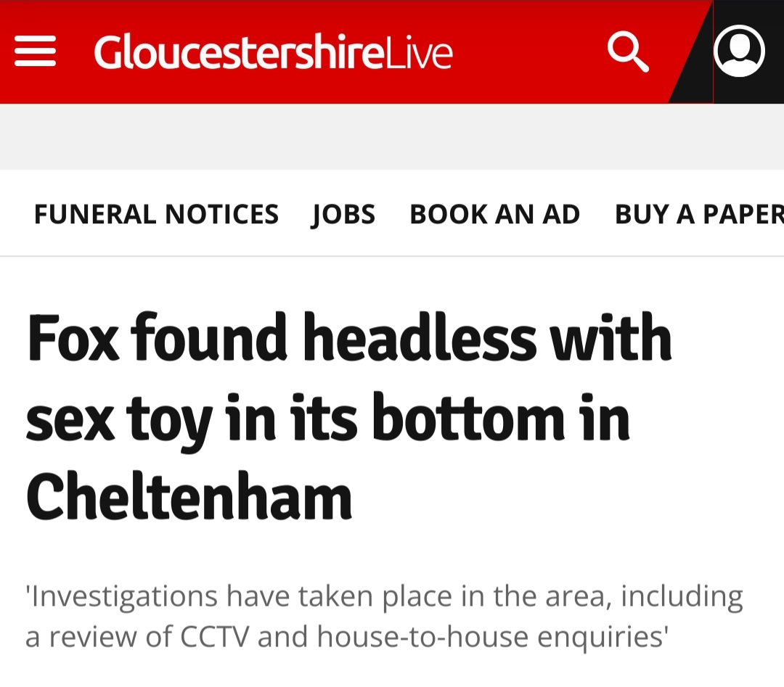The width and height of the screenshot is (784, 687).
Task: Click the GloucestershireLive logo
Action: tap(273, 52)
